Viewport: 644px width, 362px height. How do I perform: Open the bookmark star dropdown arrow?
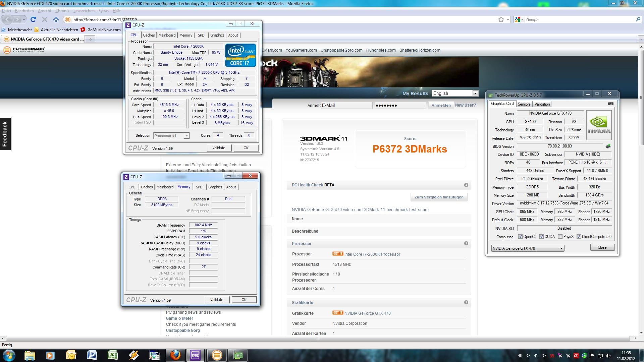508,20
